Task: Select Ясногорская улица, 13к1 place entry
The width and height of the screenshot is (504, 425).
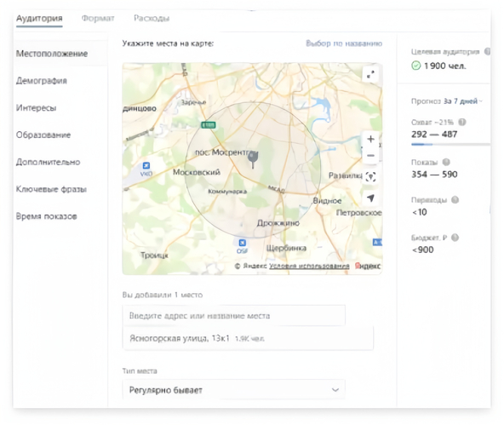Action: 248,338
